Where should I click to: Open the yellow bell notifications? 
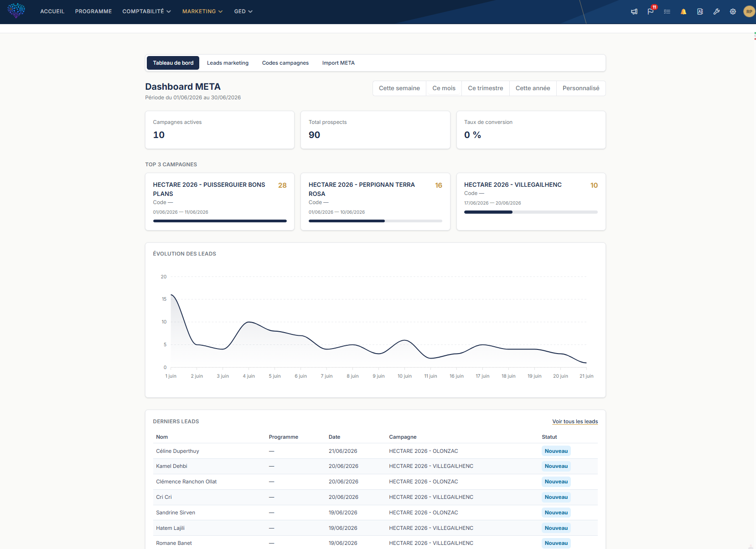pyautogui.click(x=684, y=12)
